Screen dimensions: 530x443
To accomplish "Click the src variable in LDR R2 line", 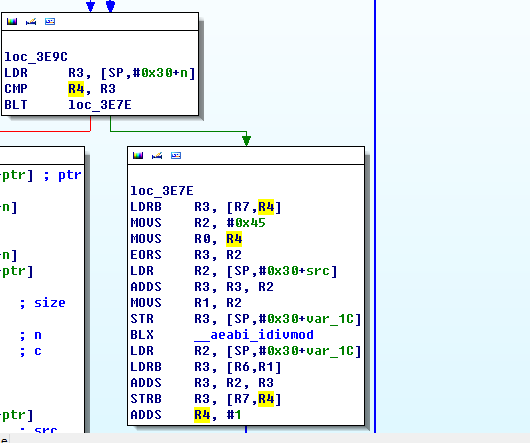I will click(x=318, y=271).
